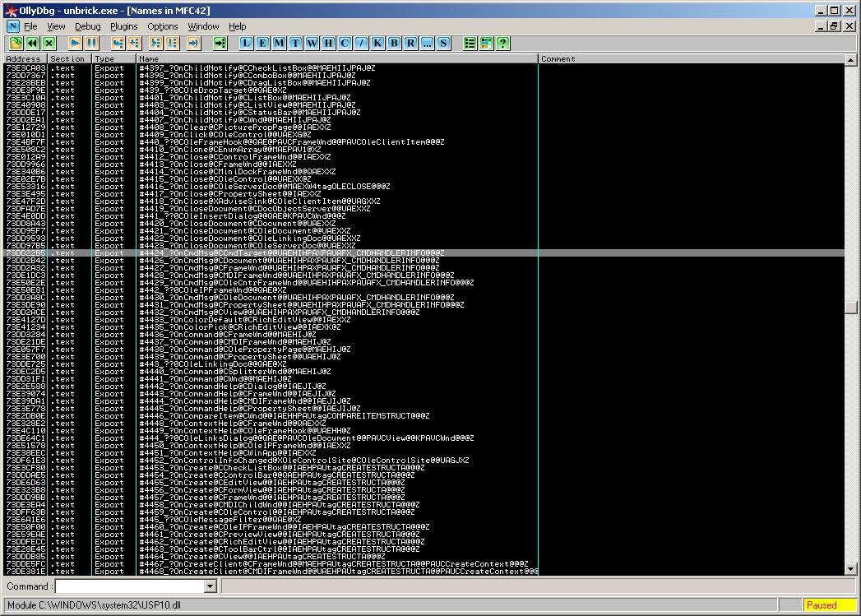This screenshot has width=861, height=616.
Task: Click the Open file toolbar icon
Action: click(x=16, y=43)
